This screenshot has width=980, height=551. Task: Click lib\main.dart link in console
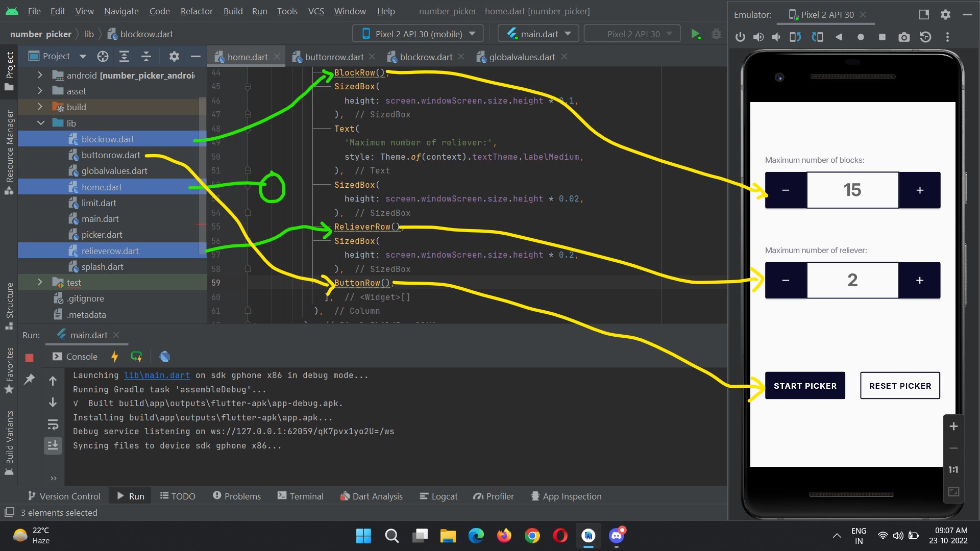(x=157, y=375)
